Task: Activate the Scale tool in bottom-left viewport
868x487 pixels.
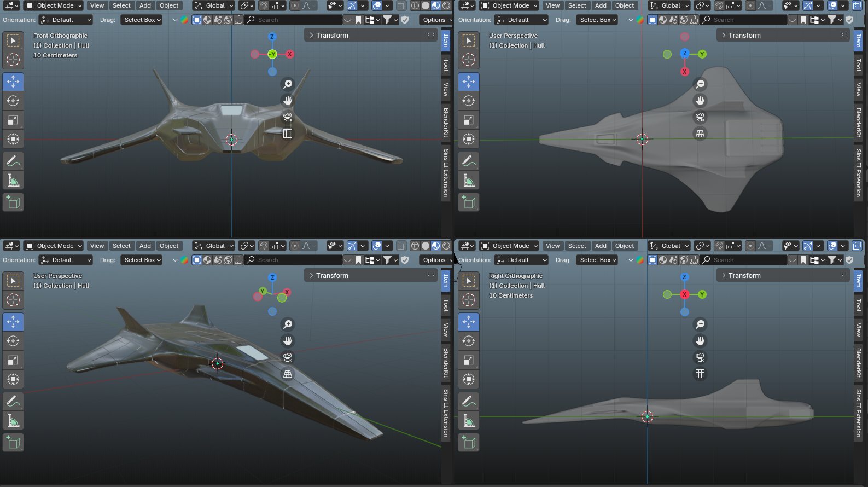Action: coord(13,360)
